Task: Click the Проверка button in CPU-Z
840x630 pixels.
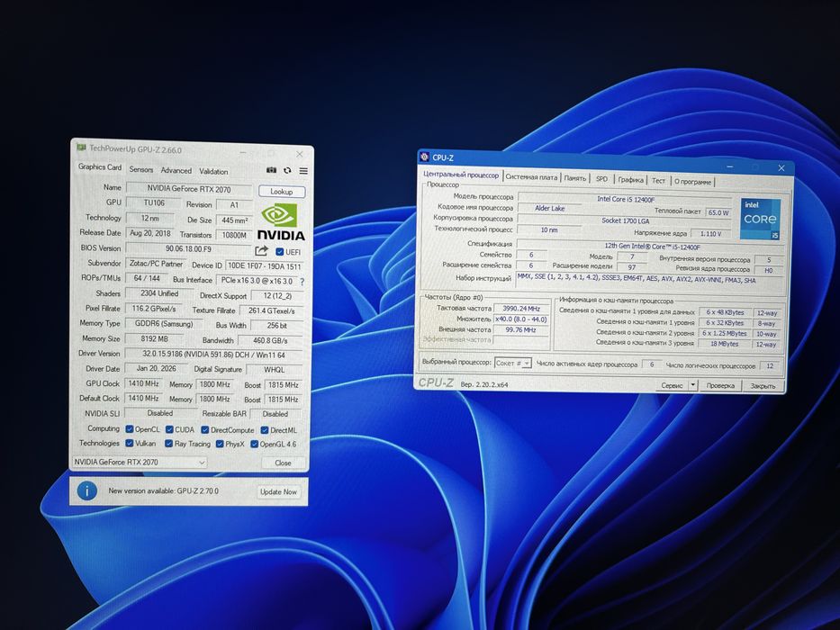Action: point(720,386)
